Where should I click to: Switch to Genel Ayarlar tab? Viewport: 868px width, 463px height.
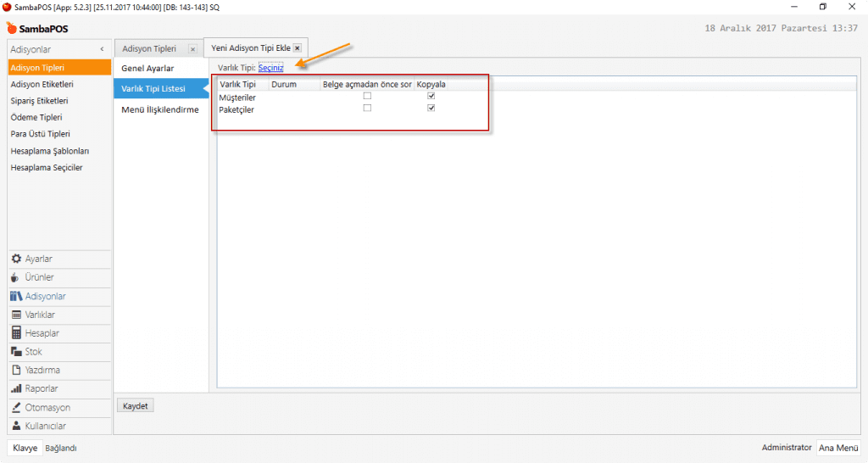point(148,68)
